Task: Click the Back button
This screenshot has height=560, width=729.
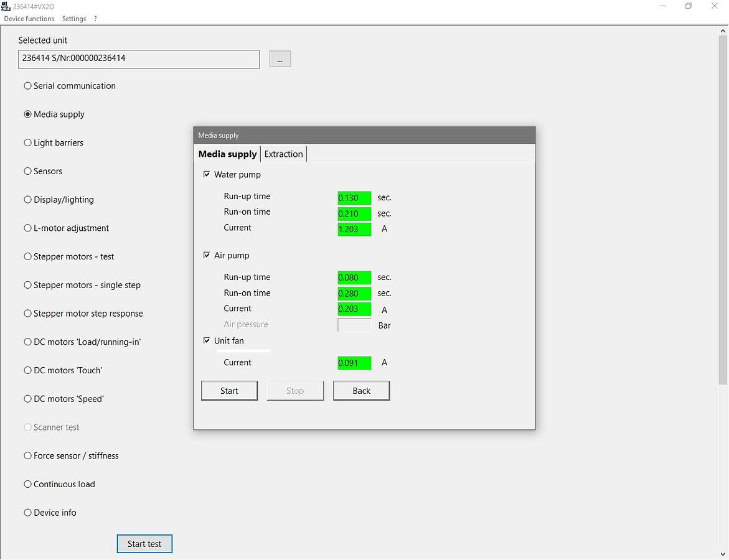Action: (x=361, y=391)
